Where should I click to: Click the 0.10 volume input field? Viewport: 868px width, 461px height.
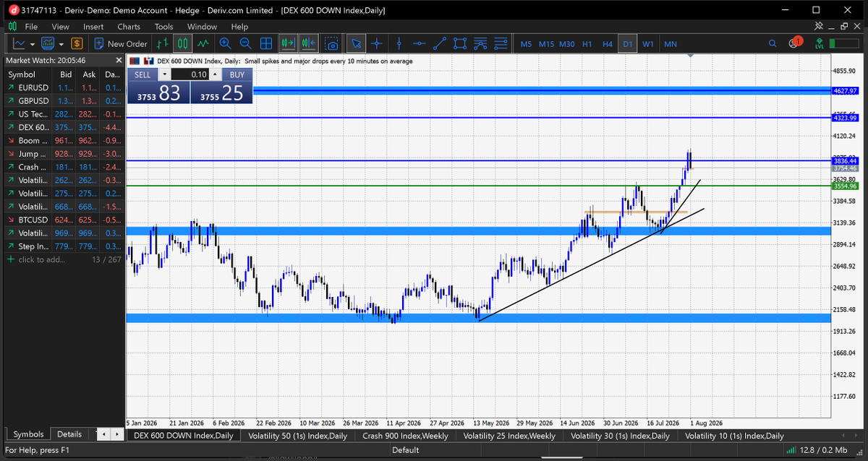click(190, 74)
